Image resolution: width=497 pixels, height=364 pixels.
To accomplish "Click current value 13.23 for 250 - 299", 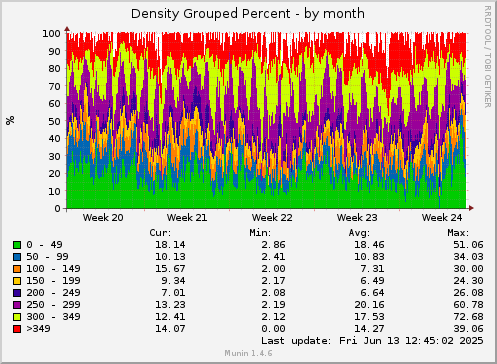I will (170, 305).
